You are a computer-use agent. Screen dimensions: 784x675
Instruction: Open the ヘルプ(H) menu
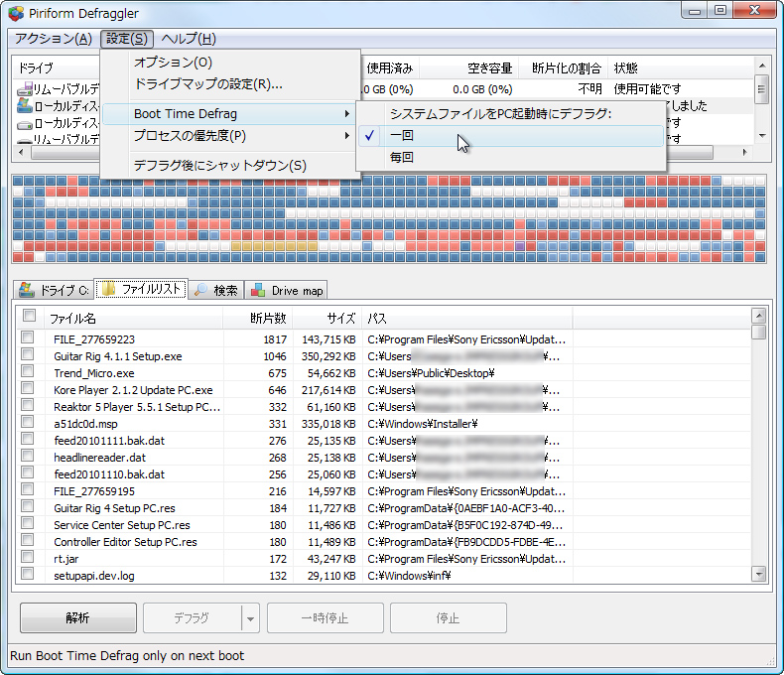[189, 39]
